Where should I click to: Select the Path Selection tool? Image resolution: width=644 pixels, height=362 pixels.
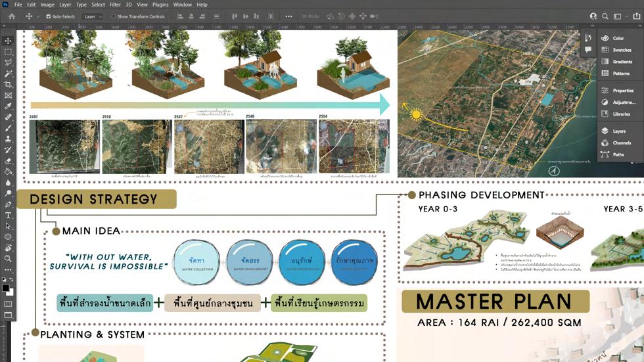[x=8, y=226]
